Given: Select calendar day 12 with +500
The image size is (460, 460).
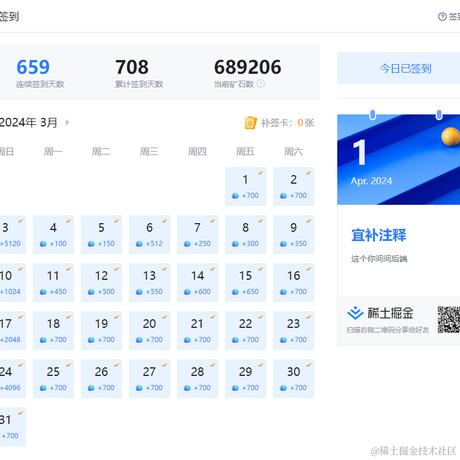Looking at the screenshot, I should tap(101, 282).
